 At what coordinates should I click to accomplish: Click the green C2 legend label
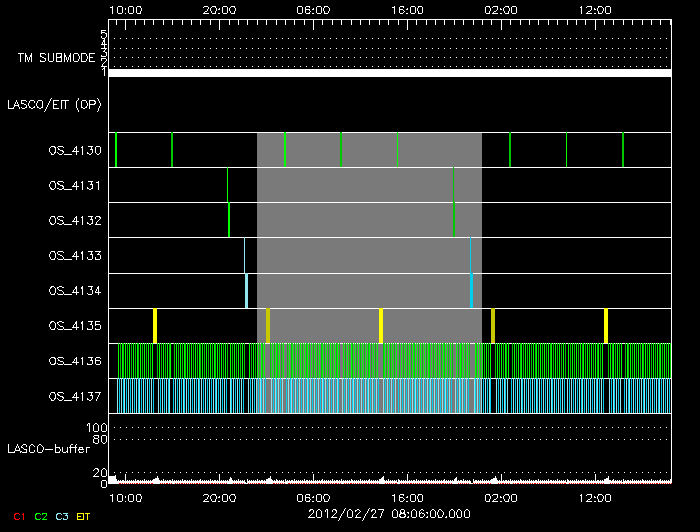(x=41, y=516)
